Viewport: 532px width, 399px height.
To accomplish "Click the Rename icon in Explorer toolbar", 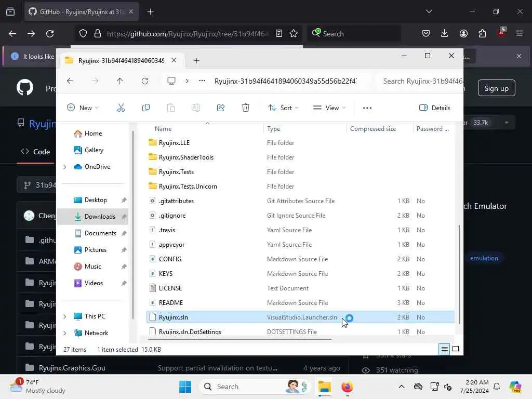I will (196, 108).
